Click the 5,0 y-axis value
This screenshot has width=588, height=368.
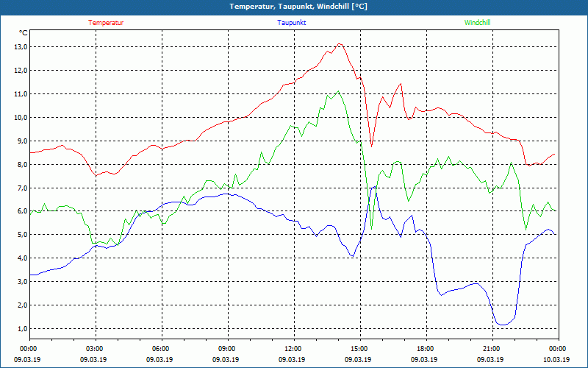pyautogui.click(x=22, y=235)
